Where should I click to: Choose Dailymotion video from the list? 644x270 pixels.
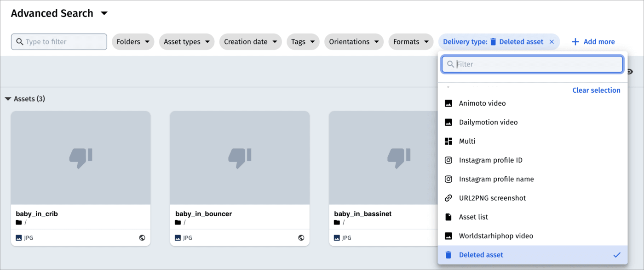533,123
